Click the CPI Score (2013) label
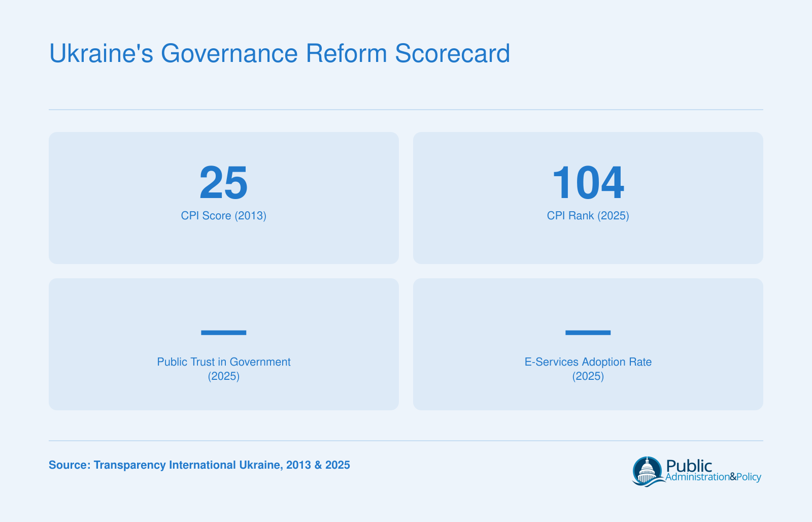Screen dimensions: 812x522 pos(224,216)
